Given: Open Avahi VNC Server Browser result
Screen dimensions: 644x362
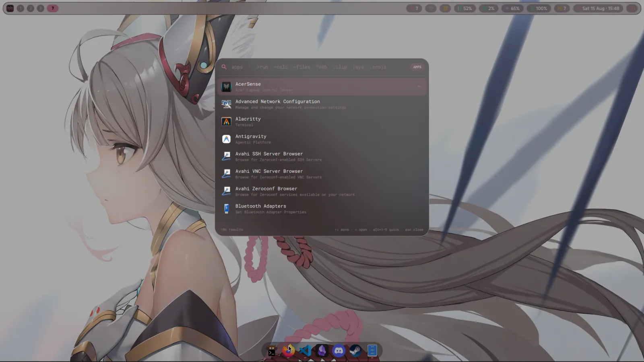Looking at the screenshot, I should (x=322, y=174).
